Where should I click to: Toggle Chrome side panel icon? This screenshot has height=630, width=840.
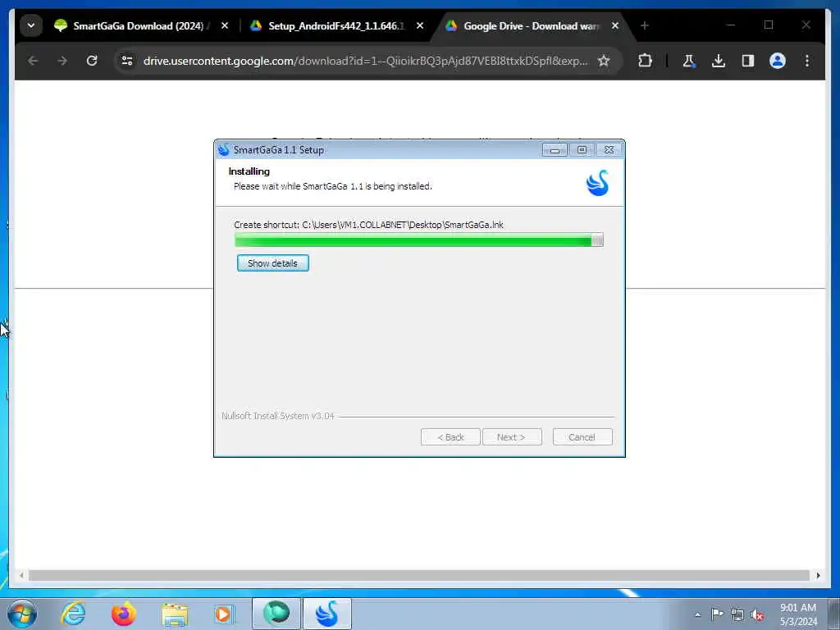[748, 61]
